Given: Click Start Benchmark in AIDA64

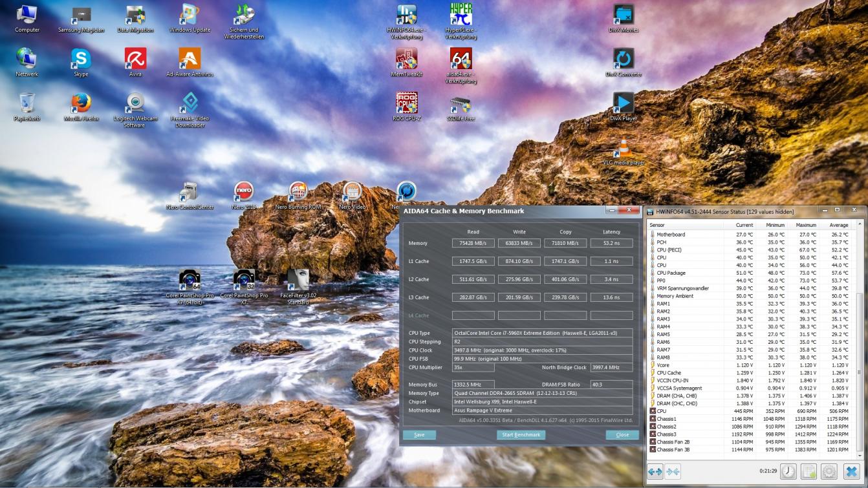Looking at the screenshot, I should [521, 435].
